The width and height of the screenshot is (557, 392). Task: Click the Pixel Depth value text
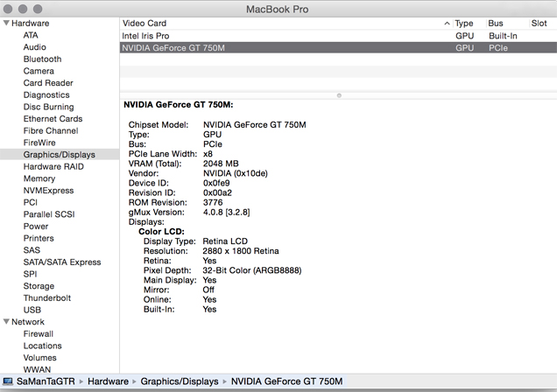click(x=252, y=270)
